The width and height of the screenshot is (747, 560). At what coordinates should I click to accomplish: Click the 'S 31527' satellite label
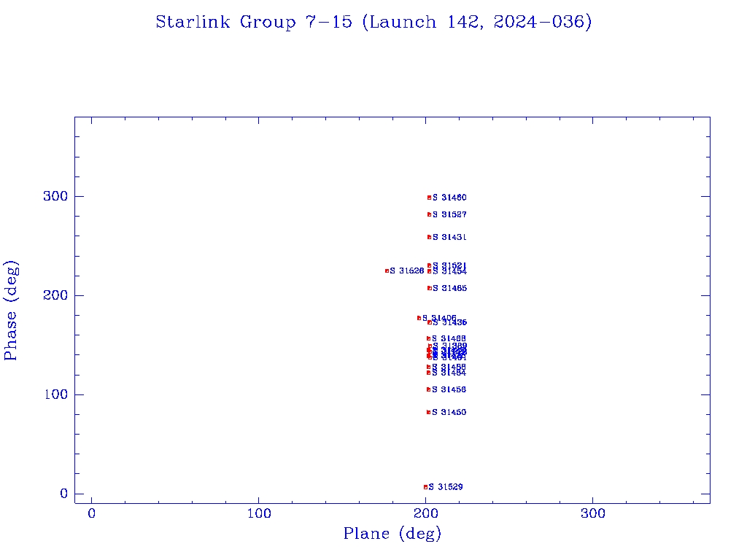[449, 215]
